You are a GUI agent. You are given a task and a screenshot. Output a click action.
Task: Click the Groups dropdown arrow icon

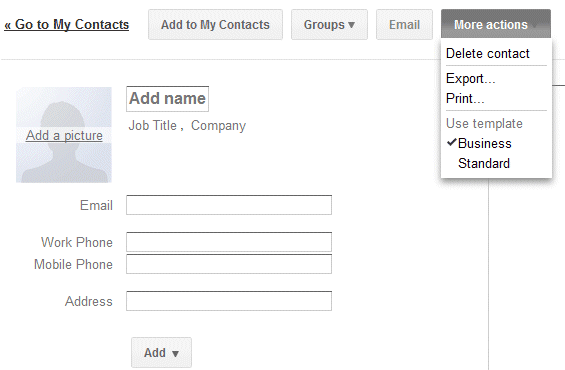click(351, 25)
